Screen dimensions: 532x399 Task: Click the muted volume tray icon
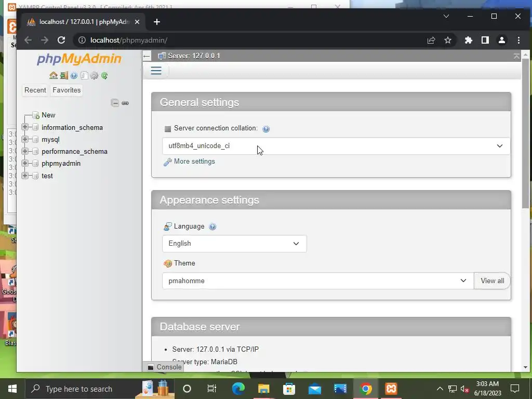pyautogui.click(x=464, y=389)
